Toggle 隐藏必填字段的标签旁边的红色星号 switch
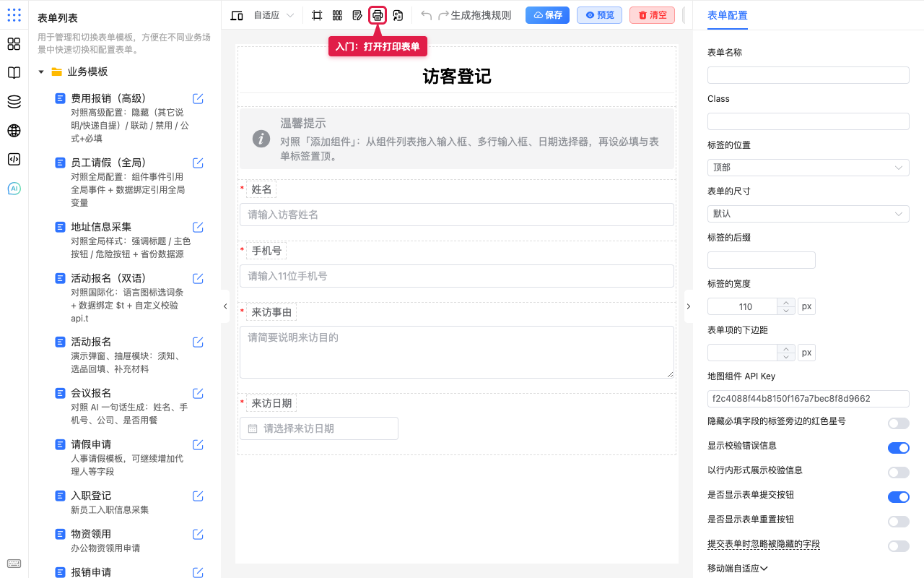Screen dimensions: 924x578 pos(898,423)
